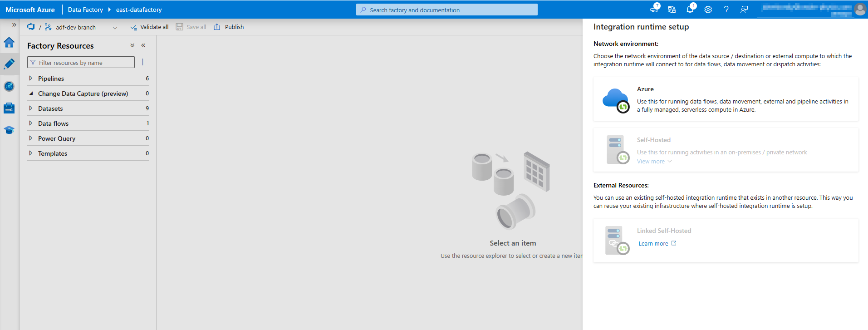Expand all Factory Resources groups
Screen dimensions: 868x330
pyautogui.click(x=132, y=45)
